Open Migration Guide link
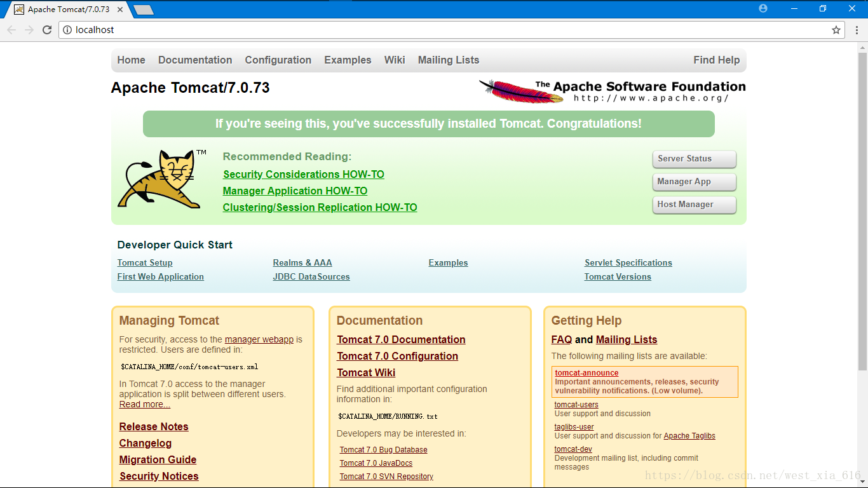The image size is (868, 488). (x=158, y=459)
